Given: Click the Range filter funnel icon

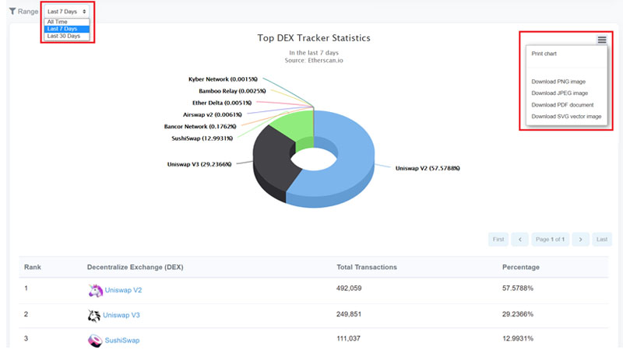Looking at the screenshot, I should tap(12, 11).
